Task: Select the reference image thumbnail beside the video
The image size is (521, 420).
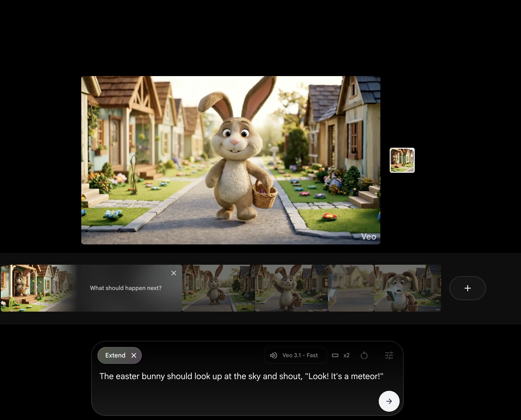Action: (x=402, y=160)
